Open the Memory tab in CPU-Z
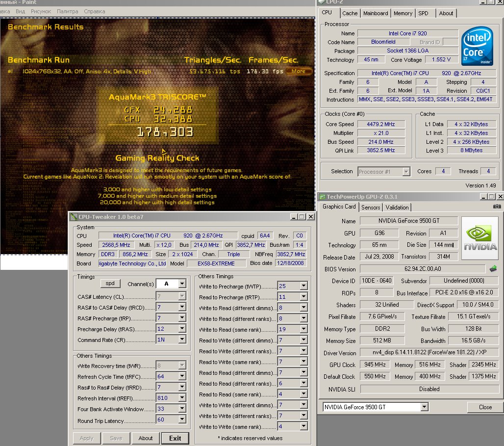The width and height of the screenshot is (504, 446). point(403,13)
